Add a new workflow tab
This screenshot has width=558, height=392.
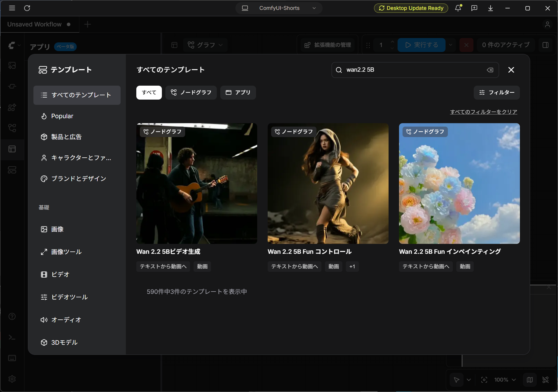click(x=87, y=24)
